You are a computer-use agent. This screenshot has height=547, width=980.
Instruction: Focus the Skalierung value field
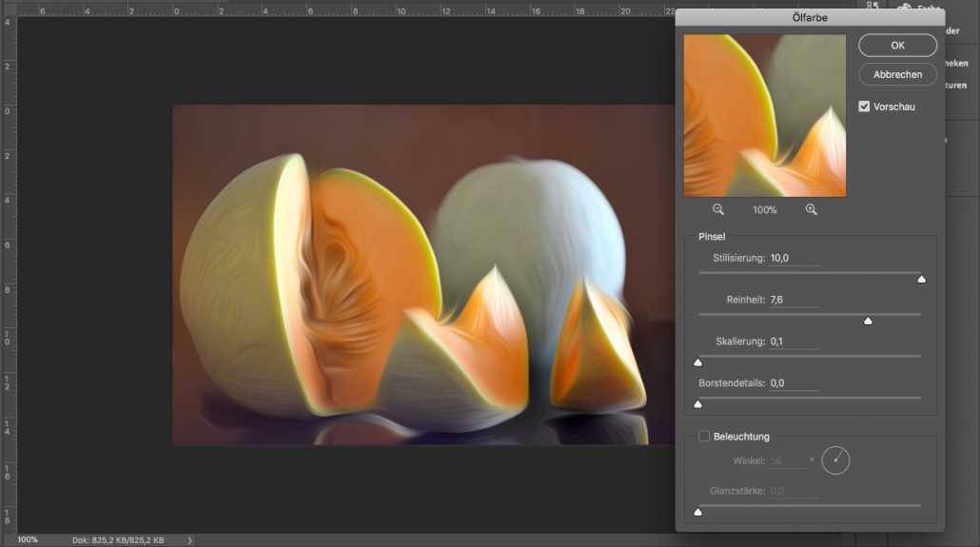coord(794,342)
